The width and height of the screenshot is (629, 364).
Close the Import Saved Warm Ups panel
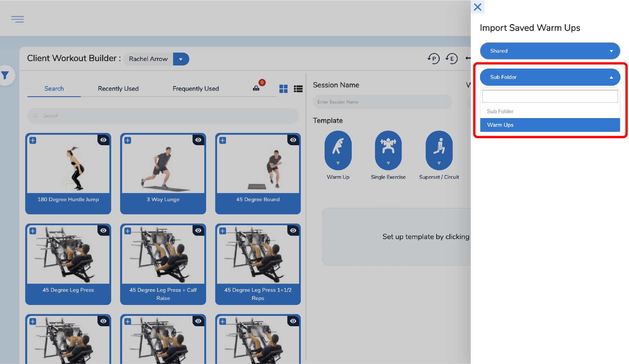pyautogui.click(x=477, y=7)
